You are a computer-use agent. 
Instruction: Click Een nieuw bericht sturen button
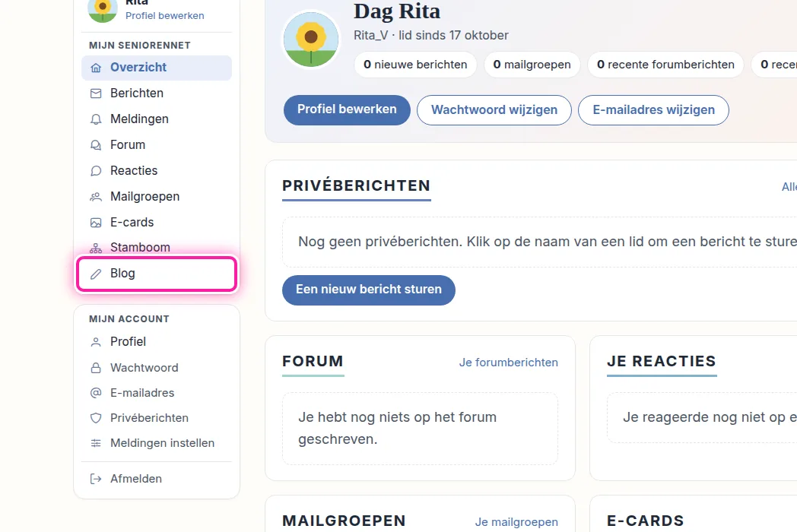tap(369, 290)
